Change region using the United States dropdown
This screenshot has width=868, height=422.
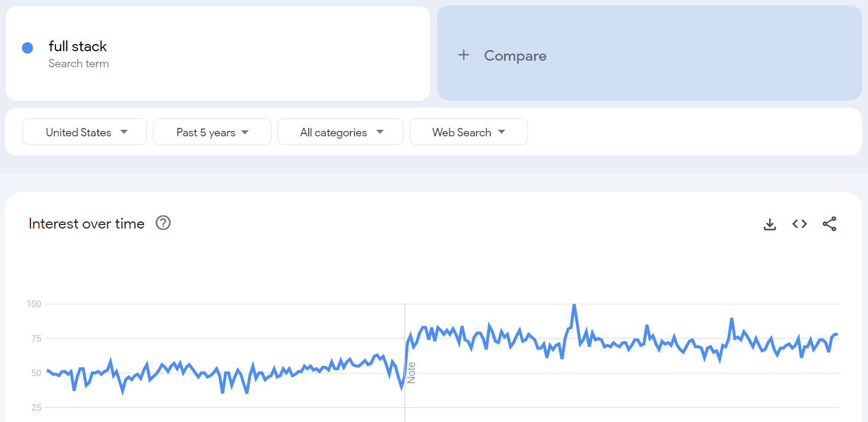[x=85, y=132]
